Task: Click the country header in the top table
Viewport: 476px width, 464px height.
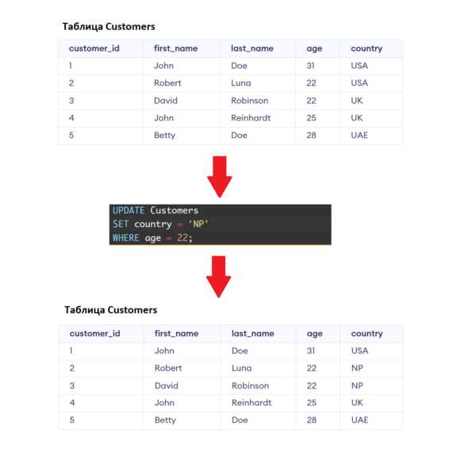Action: pyautogui.click(x=367, y=48)
